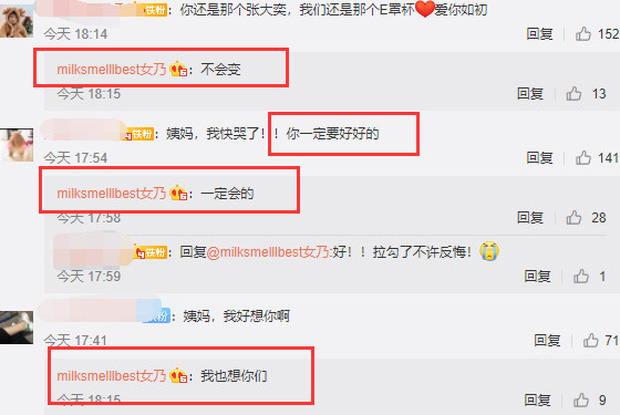
Task: Like the 我也想你们 reply with 9 likes
Action: [x=581, y=400]
